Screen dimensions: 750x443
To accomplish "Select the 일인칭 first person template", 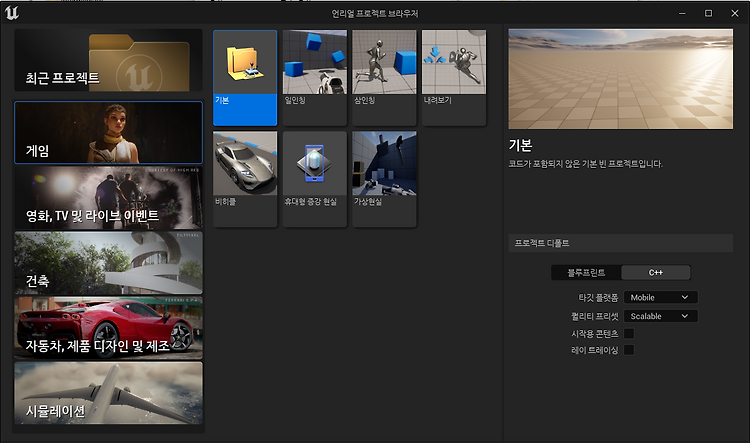I will (315, 78).
